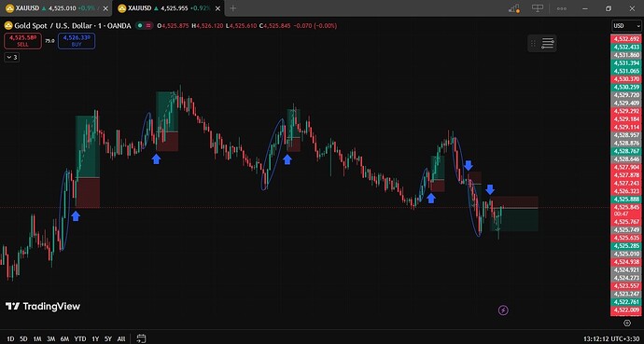
Task: Open the object tree icon on floating toolbar
Action: coord(548,43)
